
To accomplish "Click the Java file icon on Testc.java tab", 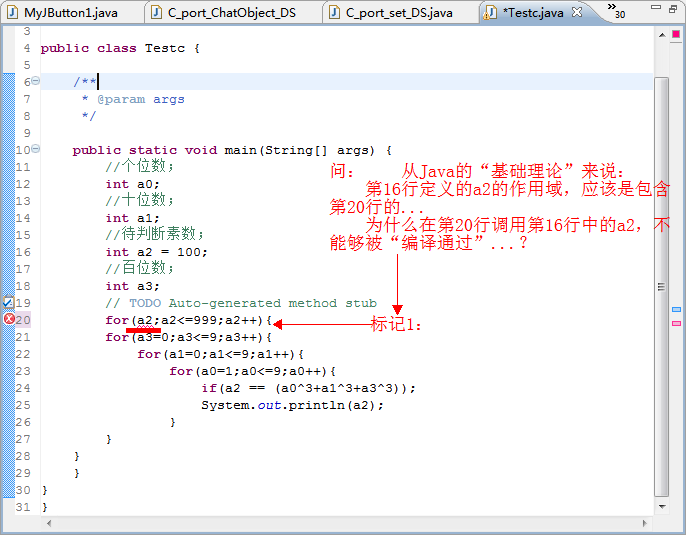I will pos(490,13).
